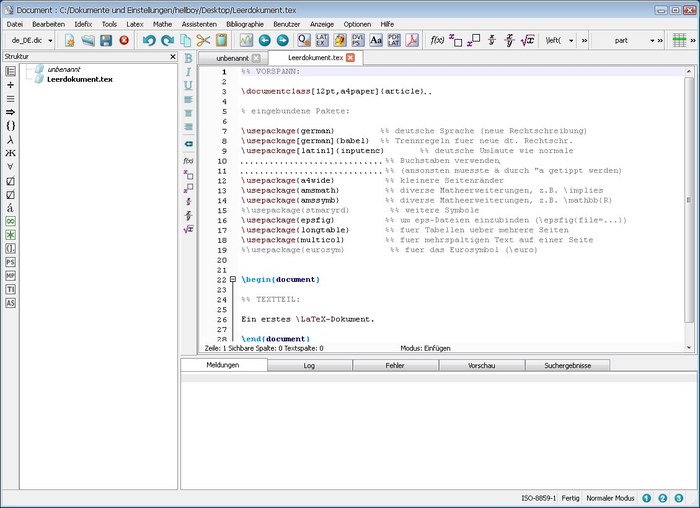
Task: Close the Struktur panel
Action: pos(173,57)
